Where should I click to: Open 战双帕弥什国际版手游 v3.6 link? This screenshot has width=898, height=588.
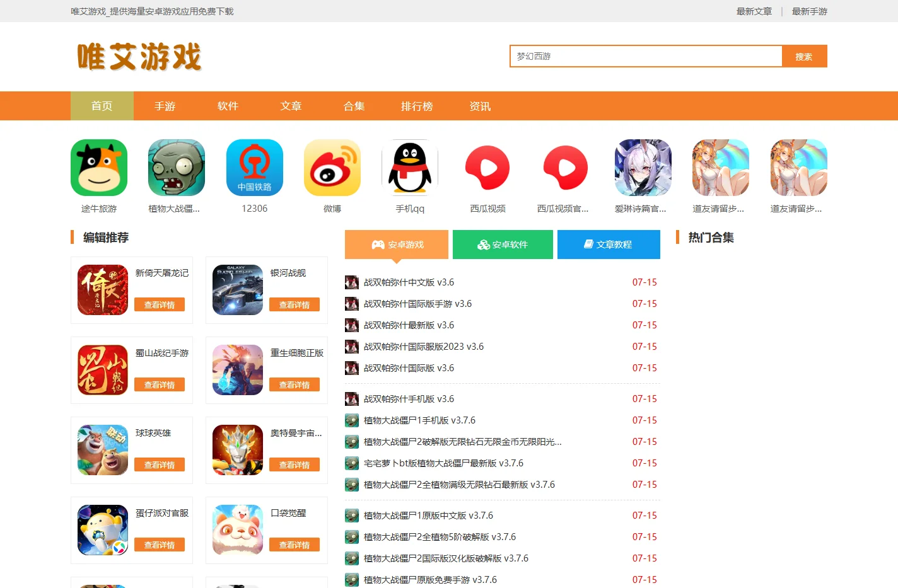[417, 304]
